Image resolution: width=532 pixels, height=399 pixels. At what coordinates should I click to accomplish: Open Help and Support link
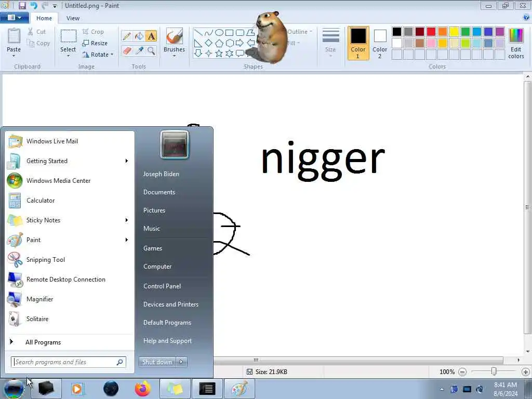click(167, 341)
